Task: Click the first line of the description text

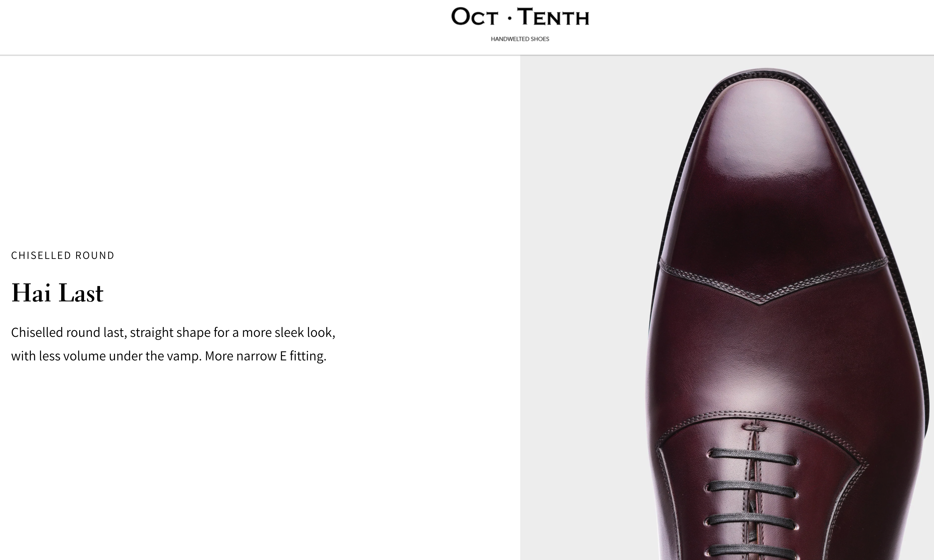Action: pyautogui.click(x=173, y=333)
